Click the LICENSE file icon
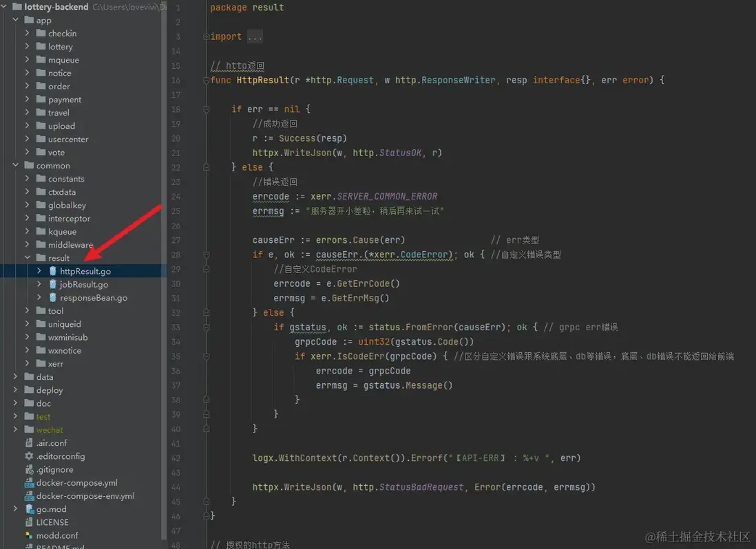This screenshot has height=549, width=756. (x=30, y=522)
